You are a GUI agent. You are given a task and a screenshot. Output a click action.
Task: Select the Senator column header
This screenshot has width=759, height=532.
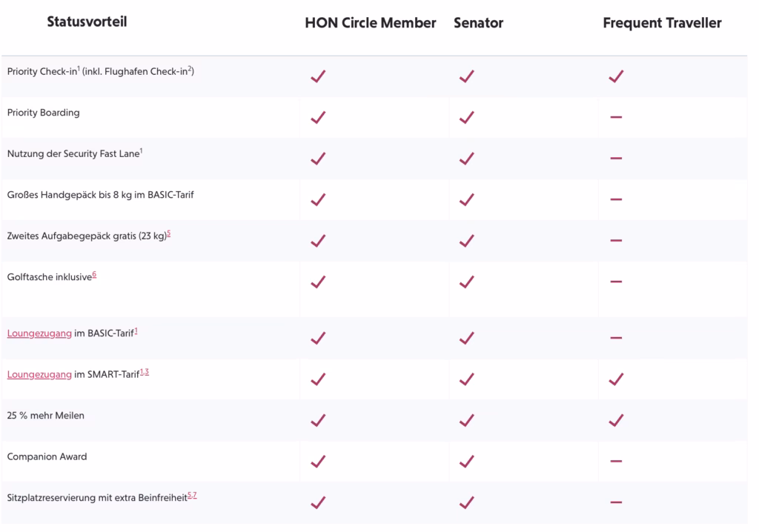coord(478,23)
